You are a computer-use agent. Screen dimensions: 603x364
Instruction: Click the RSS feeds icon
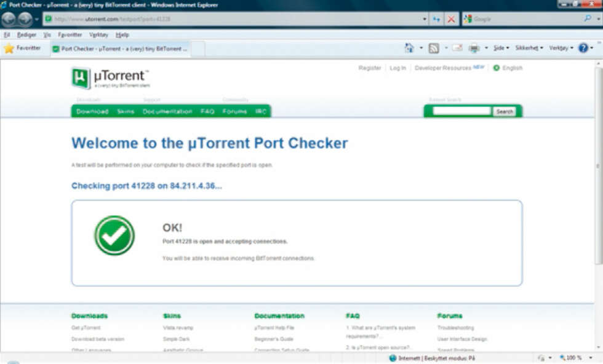click(434, 48)
